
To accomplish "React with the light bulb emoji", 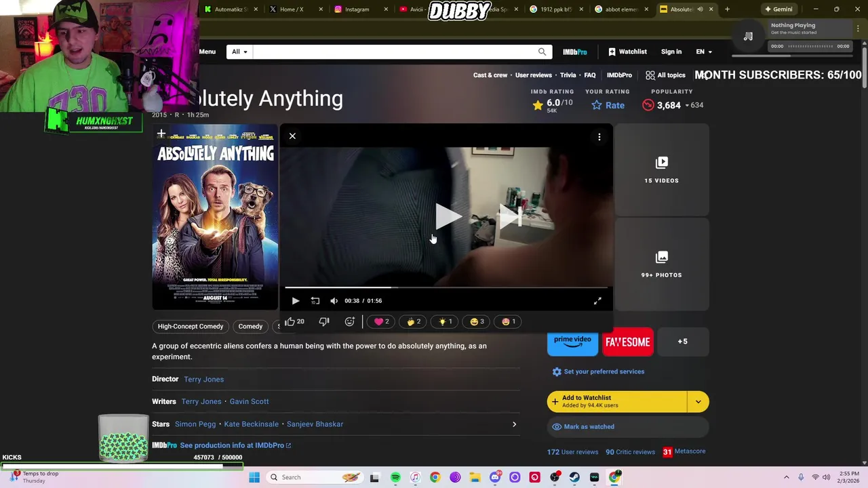I will [x=446, y=322].
